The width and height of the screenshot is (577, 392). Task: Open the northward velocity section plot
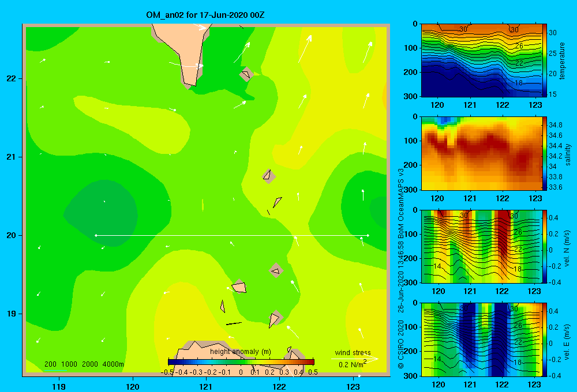(481, 246)
